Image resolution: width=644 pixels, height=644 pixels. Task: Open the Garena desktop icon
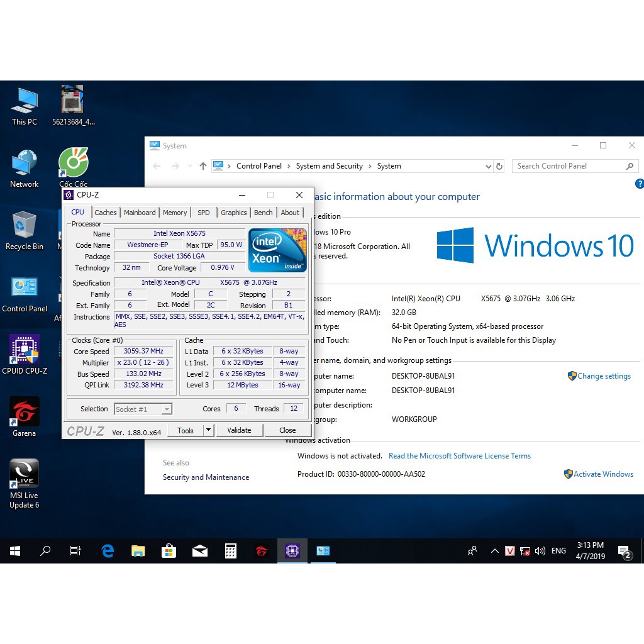click(25, 413)
